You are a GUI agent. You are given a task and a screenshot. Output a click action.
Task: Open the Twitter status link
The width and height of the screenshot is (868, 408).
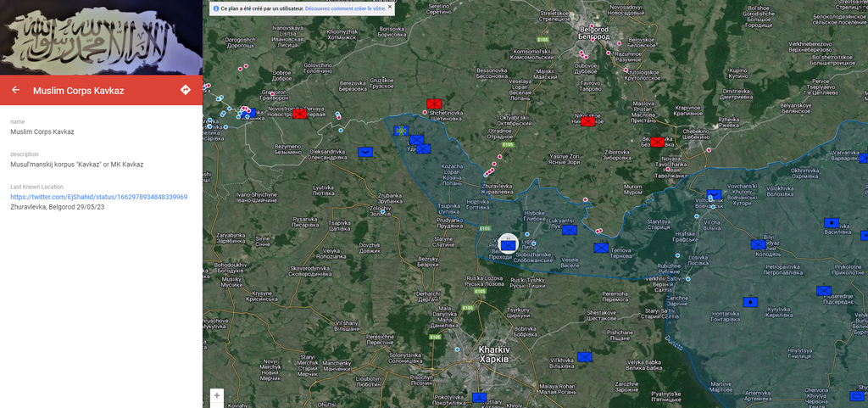98,197
